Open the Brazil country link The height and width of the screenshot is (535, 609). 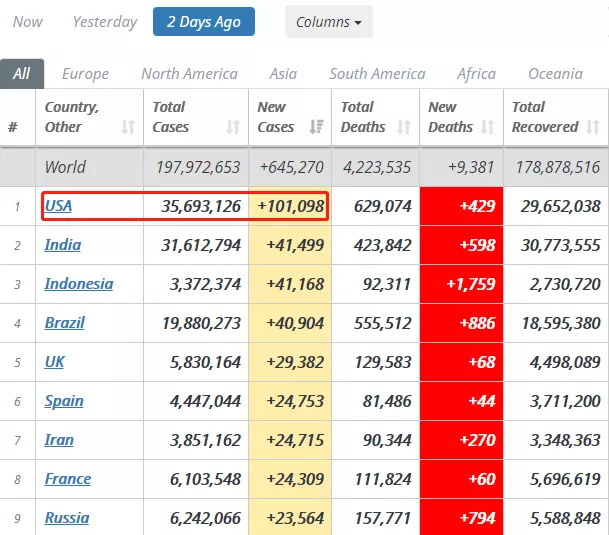[64, 323]
